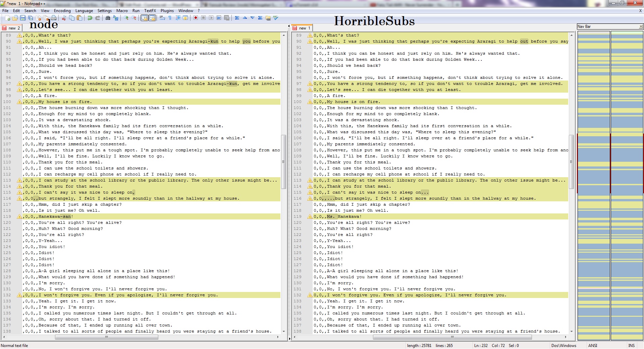644x349 pixels.
Task: Click the Zoom Out magnifier icon
Action: [x=134, y=18]
